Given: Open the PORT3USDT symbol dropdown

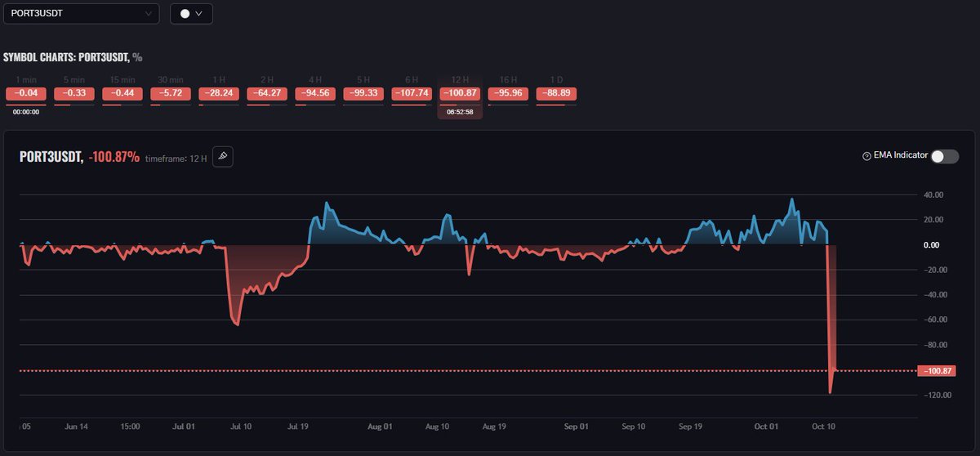Looking at the screenshot, I should click(x=82, y=13).
